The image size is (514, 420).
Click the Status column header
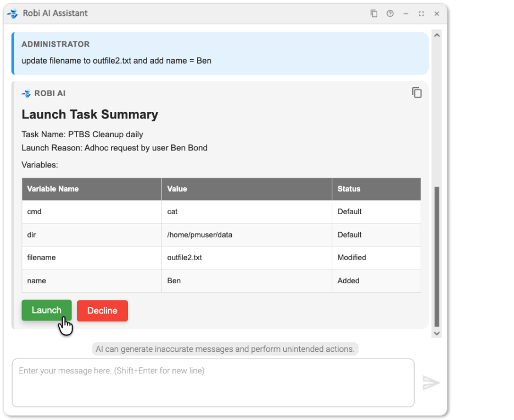click(x=349, y=189)
